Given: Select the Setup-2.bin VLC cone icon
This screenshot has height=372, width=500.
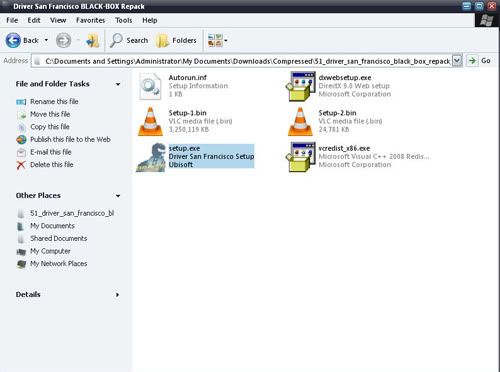Looking at the screenshot, I should click(x=300, y=121).
